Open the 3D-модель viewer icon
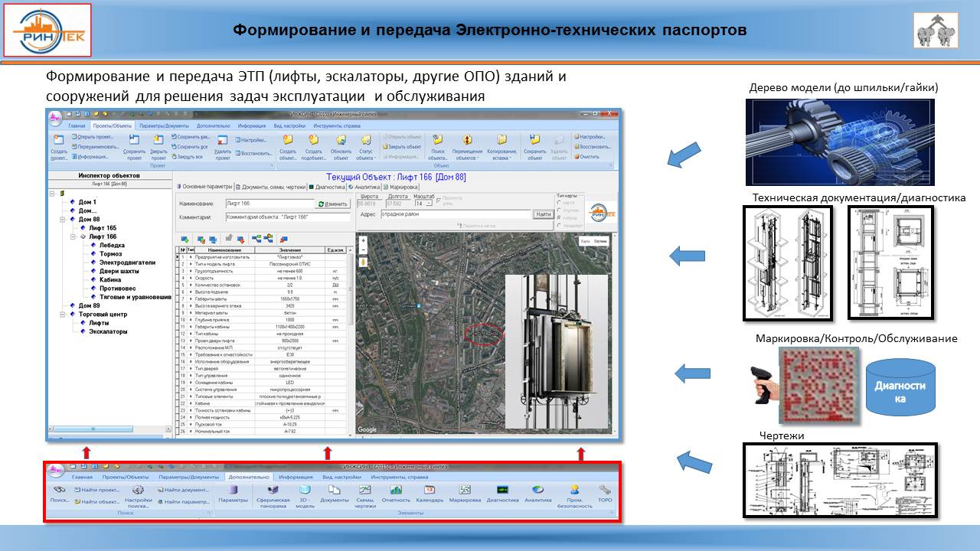This screenshot has height=551, width=980. pyautogui.click(x=305, y=490)
